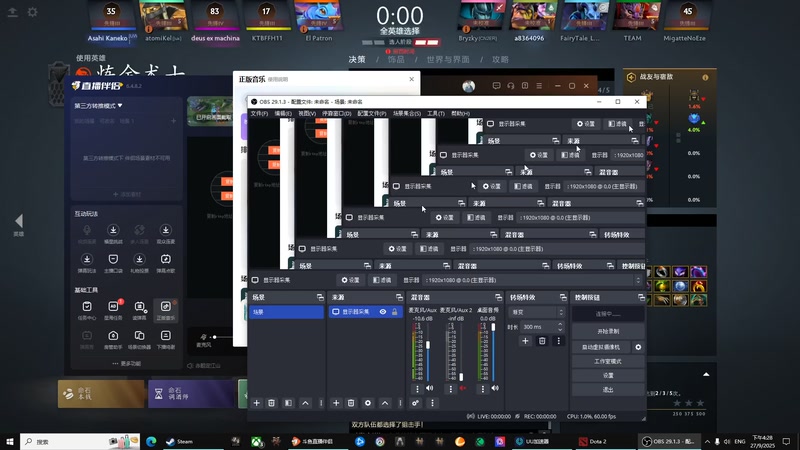
Task: Float the 混音器 dock panel
Action: pos(498,297)
